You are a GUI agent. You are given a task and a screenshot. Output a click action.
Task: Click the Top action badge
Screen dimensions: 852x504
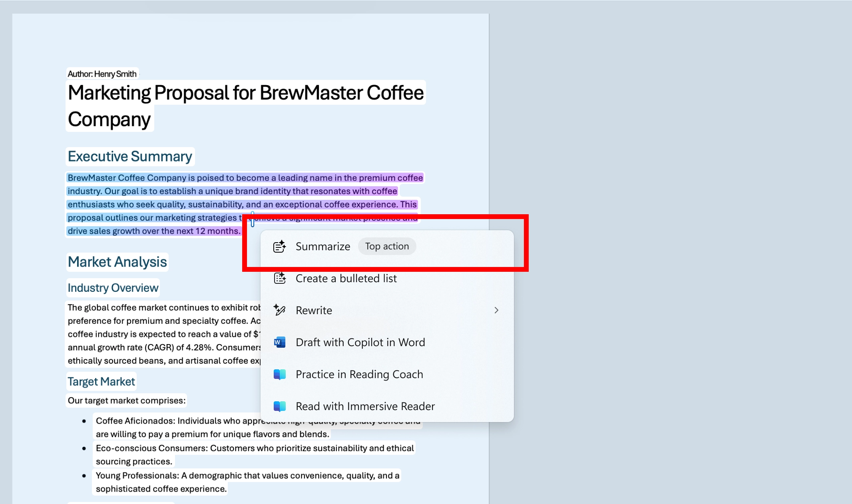point(387,246)
